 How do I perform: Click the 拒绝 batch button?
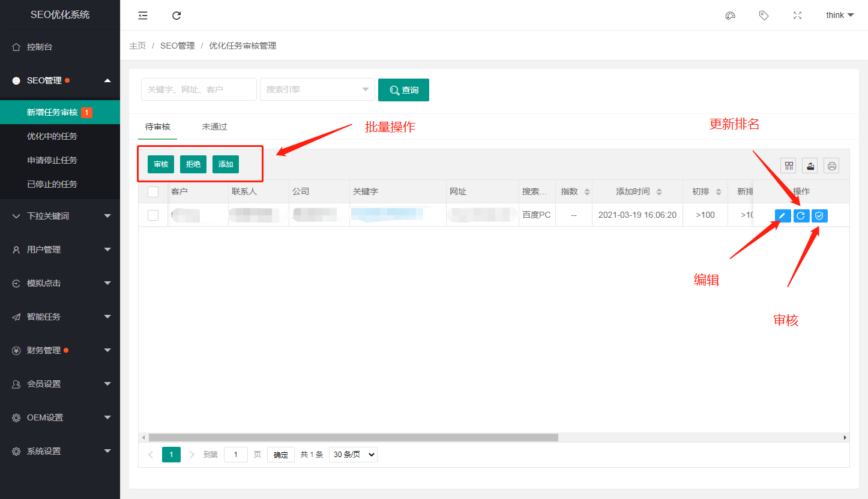(193, 164)
